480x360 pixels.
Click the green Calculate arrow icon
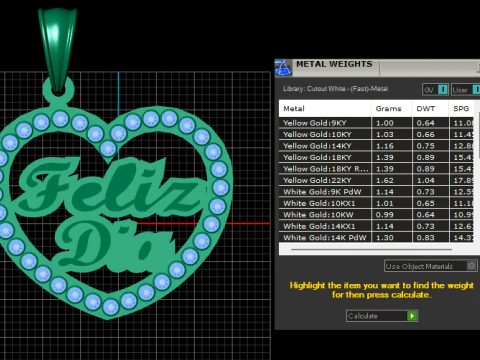point(412,316)
